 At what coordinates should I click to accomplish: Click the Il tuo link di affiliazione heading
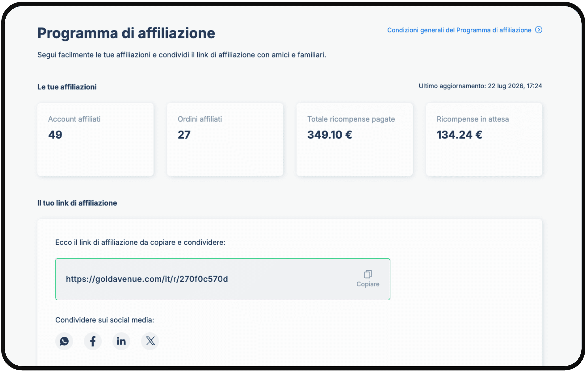pos(77,203)
